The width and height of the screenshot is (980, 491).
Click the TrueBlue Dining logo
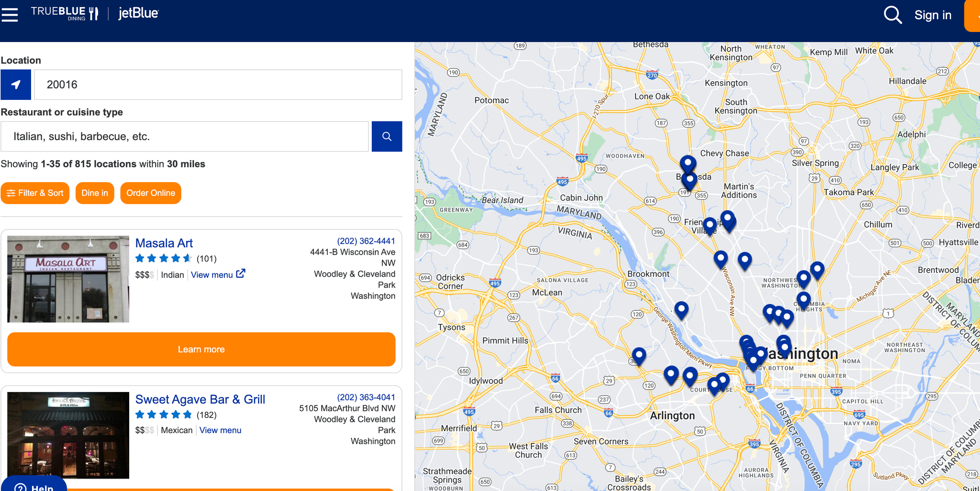click(65, 13)
